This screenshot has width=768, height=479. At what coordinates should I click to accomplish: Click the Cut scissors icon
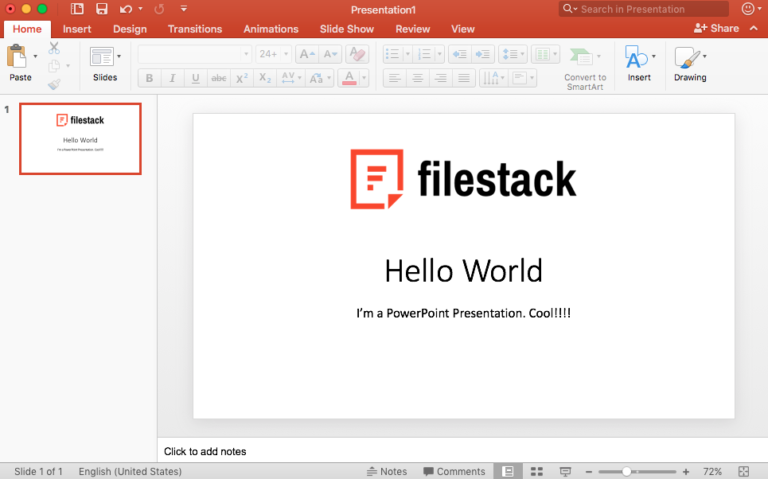[x=54, y=47]
